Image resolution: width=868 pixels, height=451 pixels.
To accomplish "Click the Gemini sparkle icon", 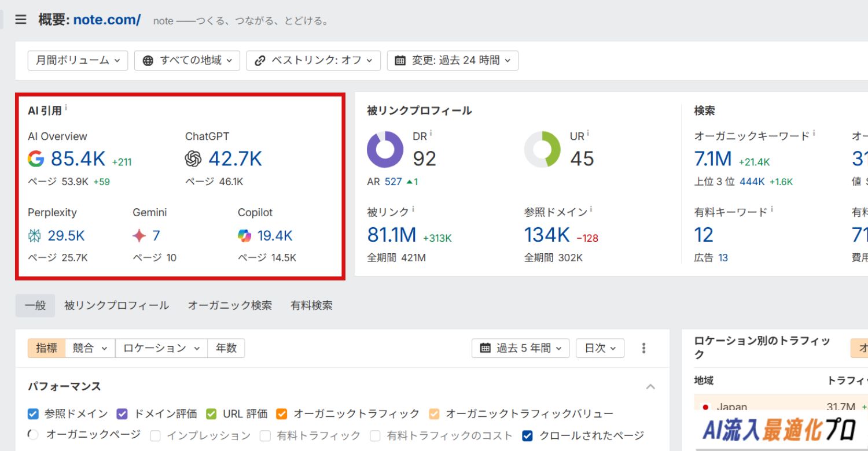I will click(139, 235).
